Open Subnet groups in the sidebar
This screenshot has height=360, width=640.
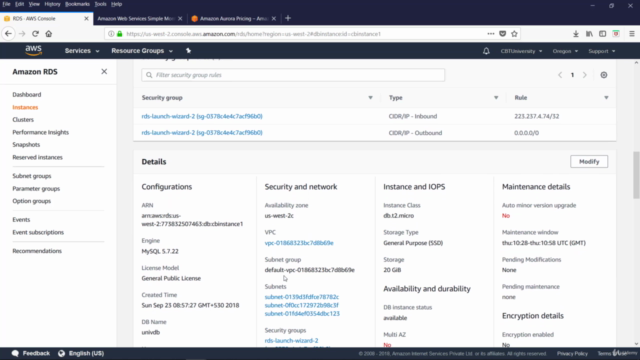31,176
